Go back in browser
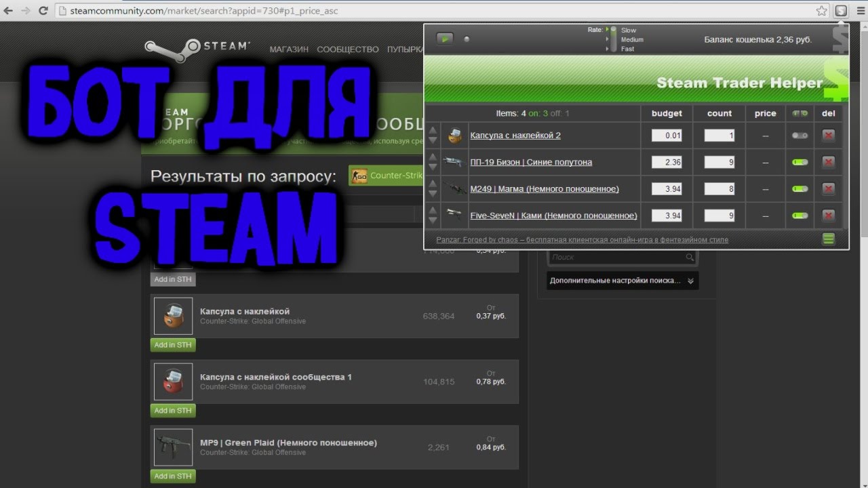Image resolution: width=868 pixels, height=488 pixels. [9, 11]
